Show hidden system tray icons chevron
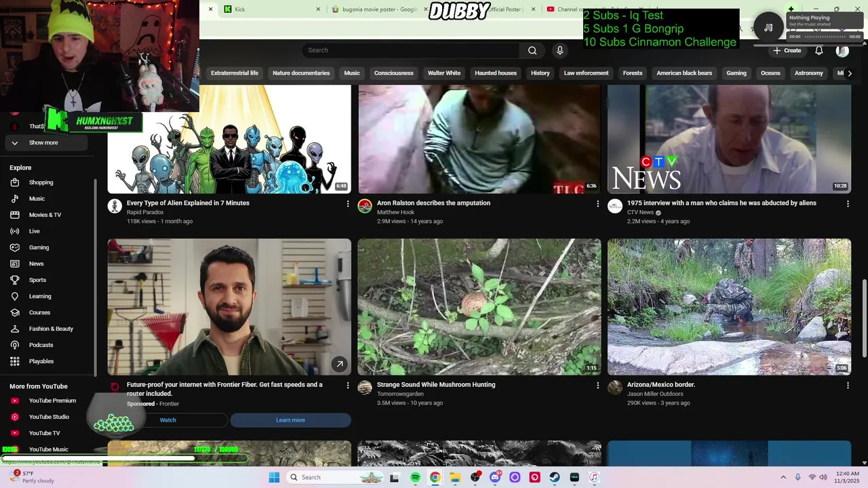Image resolution: width=868 pixels, height=488 pixels. (x=783, y=477)
